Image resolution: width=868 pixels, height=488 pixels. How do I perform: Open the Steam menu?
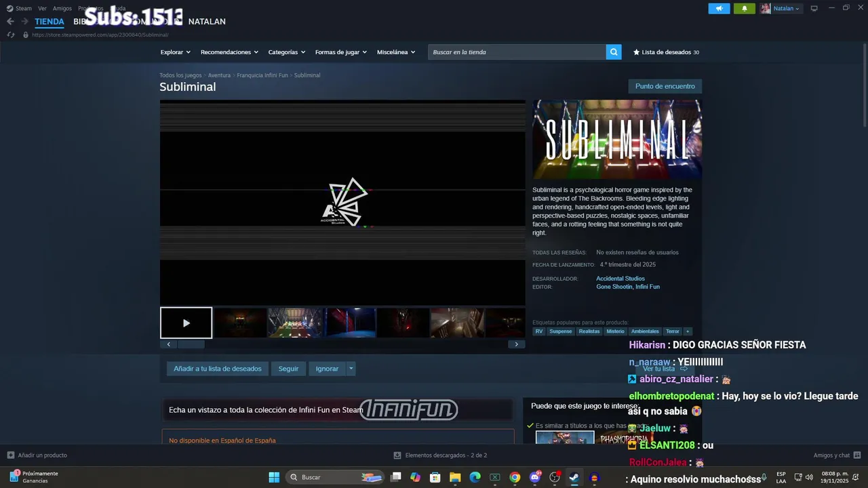tap(20, 8)
